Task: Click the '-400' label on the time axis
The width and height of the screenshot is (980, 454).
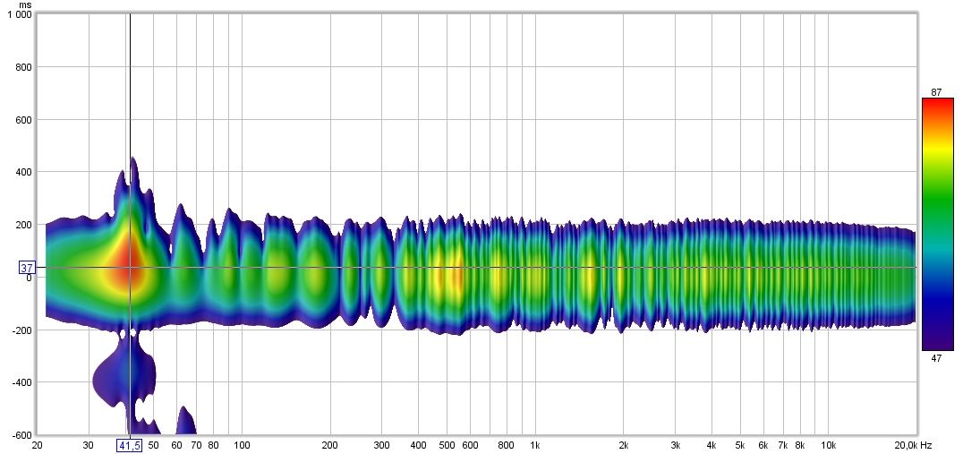Action: click(21, 382)
